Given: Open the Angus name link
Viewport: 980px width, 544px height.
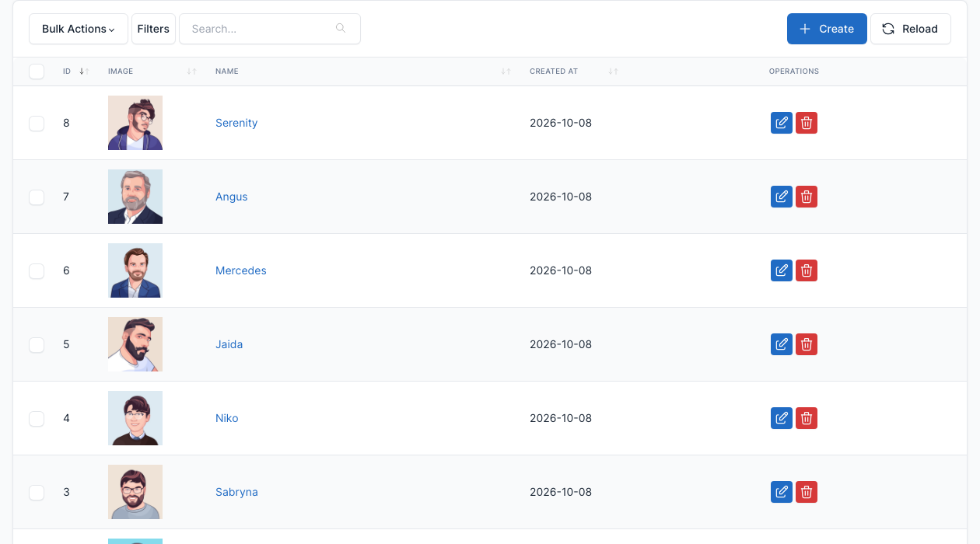Looking at the screenshot, I should coord(232,197).
